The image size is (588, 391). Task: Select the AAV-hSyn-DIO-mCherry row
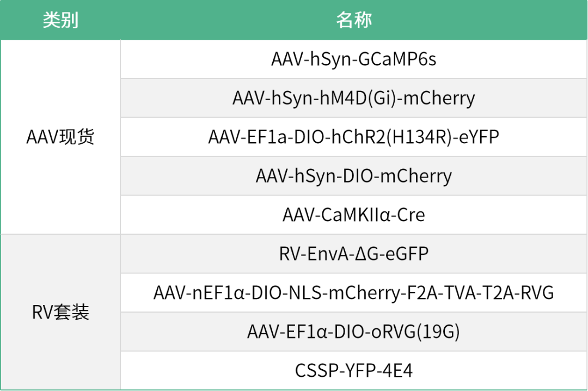coord(353,176)
